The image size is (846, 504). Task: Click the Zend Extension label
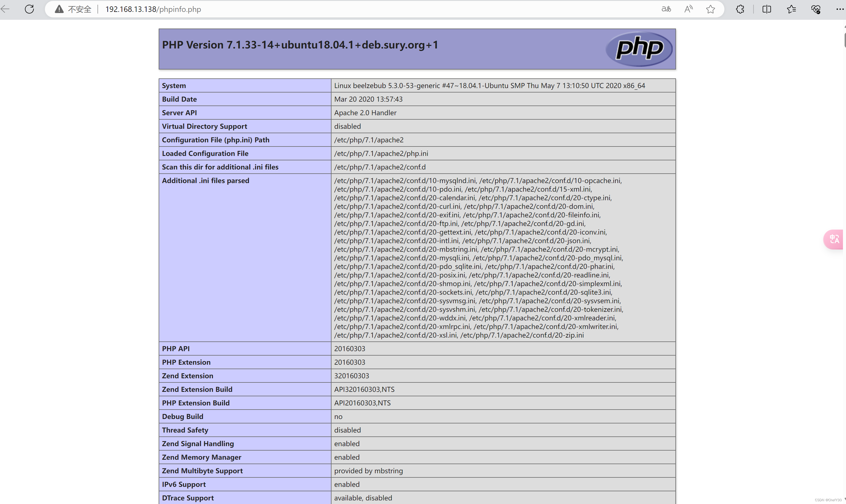pos(187,376)
